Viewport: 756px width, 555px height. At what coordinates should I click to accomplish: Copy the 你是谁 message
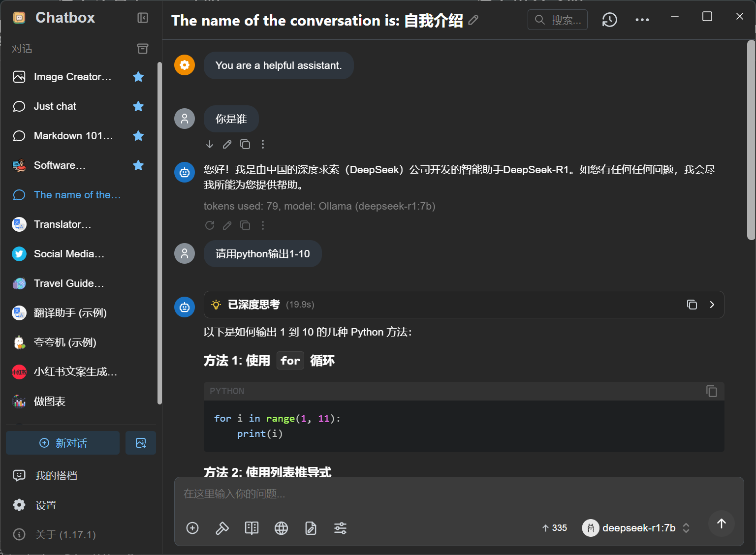(245, 144)
